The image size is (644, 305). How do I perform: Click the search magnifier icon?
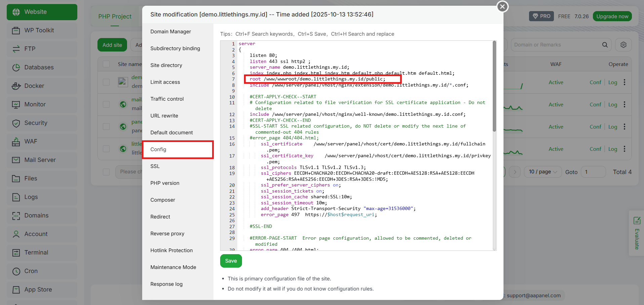[x=605, y=45]
